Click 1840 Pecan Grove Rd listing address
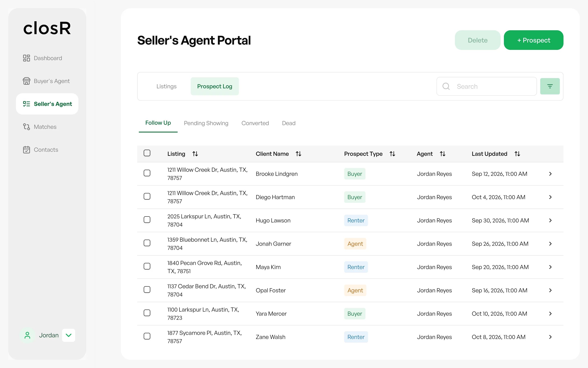 coord(205,267)
